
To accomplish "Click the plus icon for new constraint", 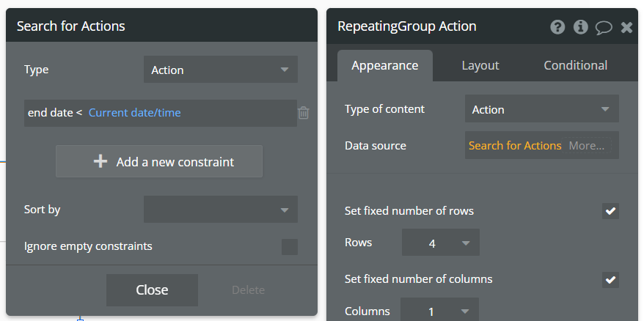I will click(101, 162).
